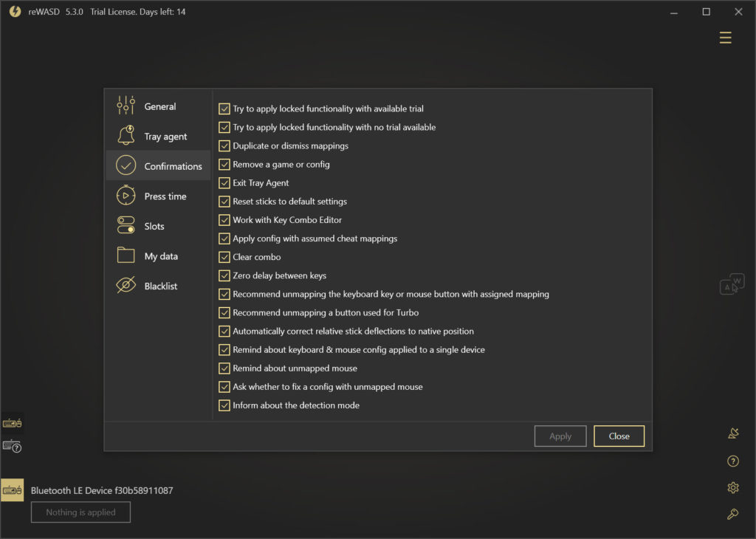This screenshot has height=539, width=756.
Task: Select the Bluetooth LE Device yellow icon
Action: tap(12, 490)
